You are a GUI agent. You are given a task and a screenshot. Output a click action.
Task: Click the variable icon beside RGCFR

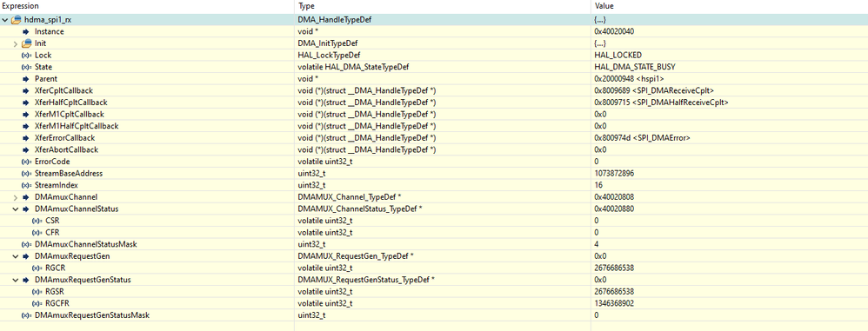(x=37, y=303)
